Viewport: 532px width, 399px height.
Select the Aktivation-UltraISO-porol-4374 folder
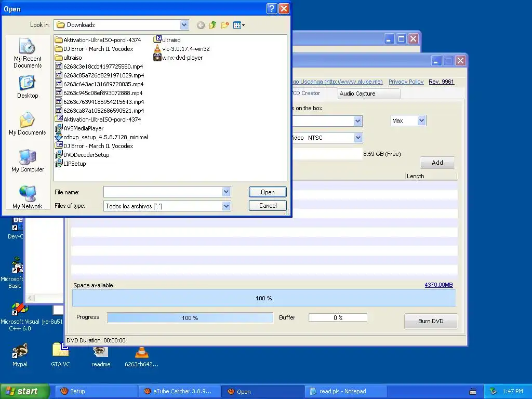click(98, 40)
